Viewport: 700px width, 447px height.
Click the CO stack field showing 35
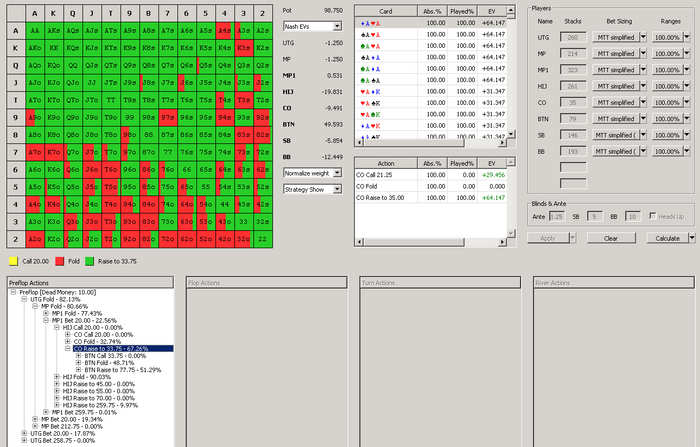573,102
